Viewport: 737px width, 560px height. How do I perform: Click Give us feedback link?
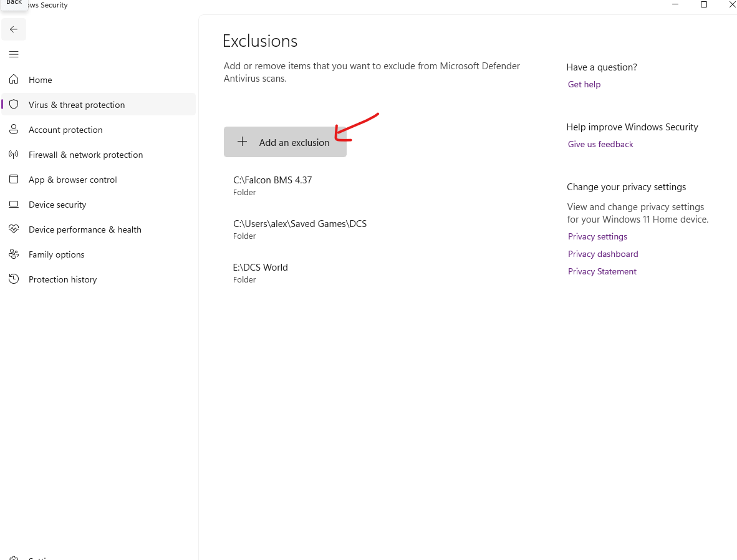[x=600, y=144]
